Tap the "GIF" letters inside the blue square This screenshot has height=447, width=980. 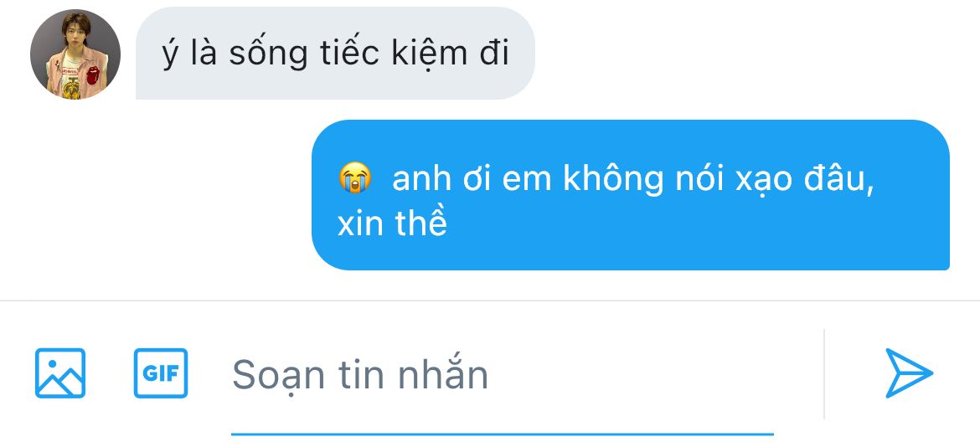(161, 373)
